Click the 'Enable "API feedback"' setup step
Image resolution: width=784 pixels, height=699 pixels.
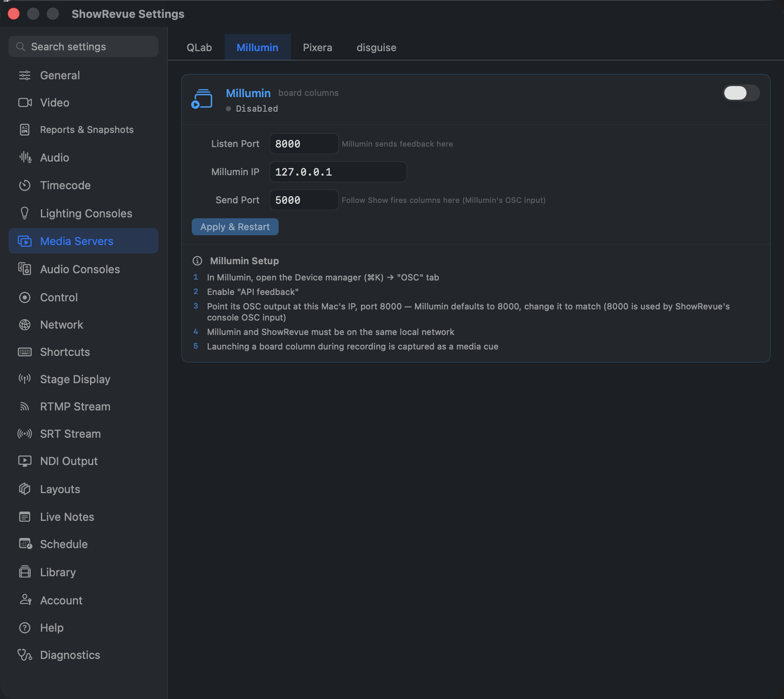pyautogui.click(x=253, y=292)
